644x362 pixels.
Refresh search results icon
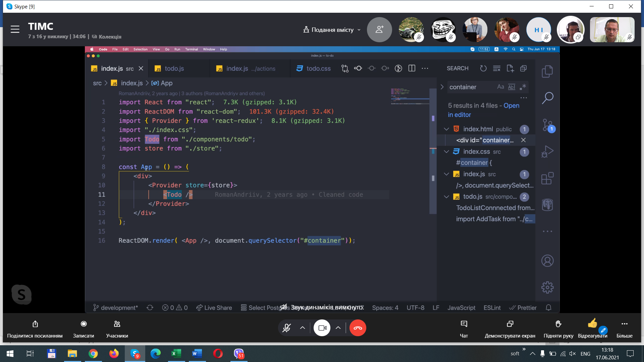483,68
